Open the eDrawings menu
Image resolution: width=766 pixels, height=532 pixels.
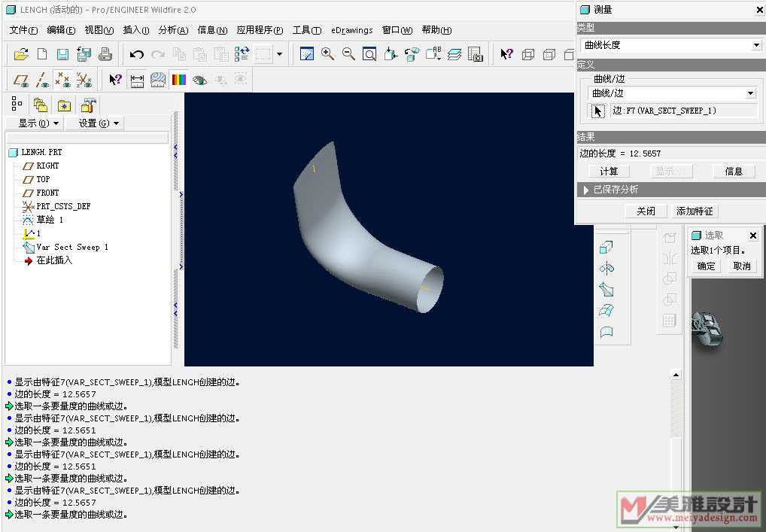tap(351, 30)
